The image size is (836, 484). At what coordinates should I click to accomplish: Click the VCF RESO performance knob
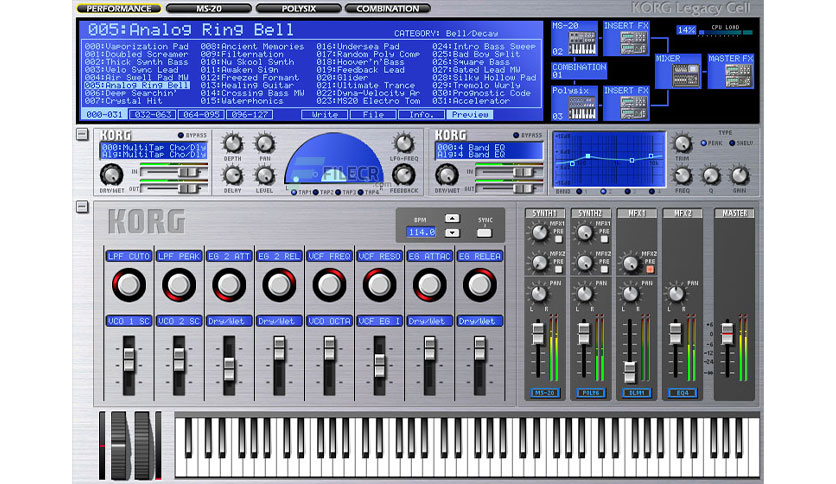click(x=379, y=285)
